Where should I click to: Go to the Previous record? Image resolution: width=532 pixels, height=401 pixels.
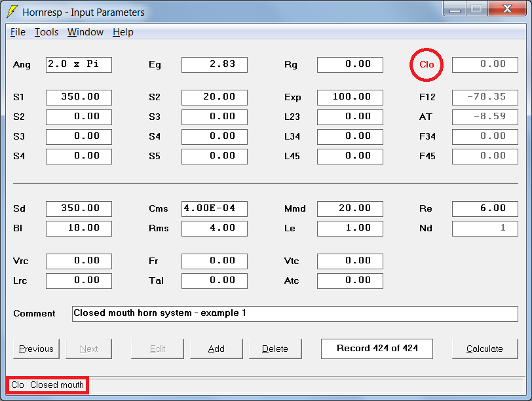tap(36, 349)
